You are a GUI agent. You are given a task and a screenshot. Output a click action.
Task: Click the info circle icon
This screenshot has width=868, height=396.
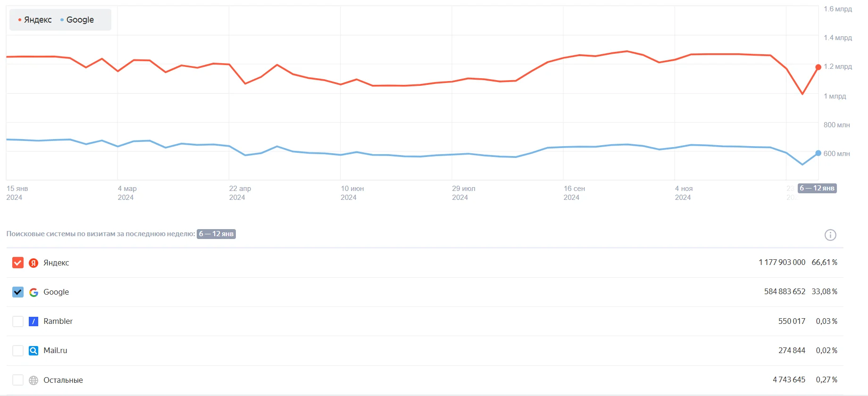click(830, 235)
